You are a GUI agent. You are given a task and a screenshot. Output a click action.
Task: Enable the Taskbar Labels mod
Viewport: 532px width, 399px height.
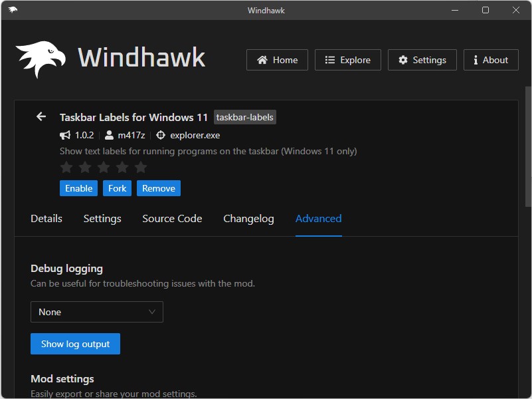[78, 188]
